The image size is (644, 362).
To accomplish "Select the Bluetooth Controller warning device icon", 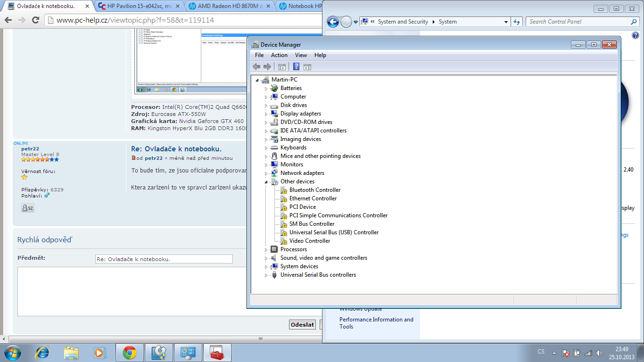I will tap(283, 190).
